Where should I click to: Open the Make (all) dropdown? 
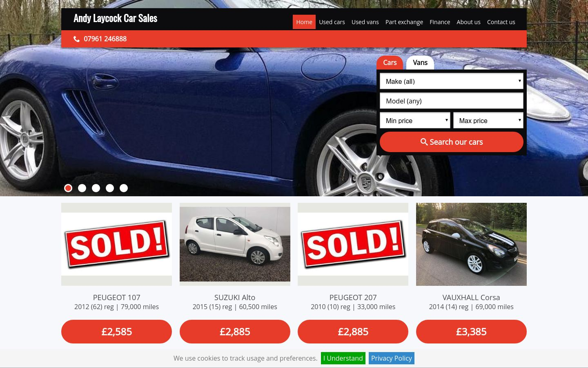pyautogui.click(x=452, y=81)
